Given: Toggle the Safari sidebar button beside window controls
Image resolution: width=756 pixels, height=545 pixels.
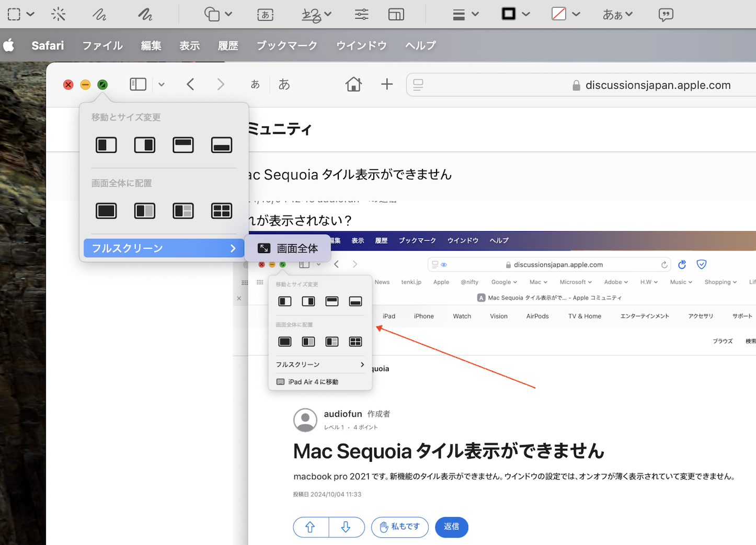Looking at the screenshot, I should click(x=138, y=84).
